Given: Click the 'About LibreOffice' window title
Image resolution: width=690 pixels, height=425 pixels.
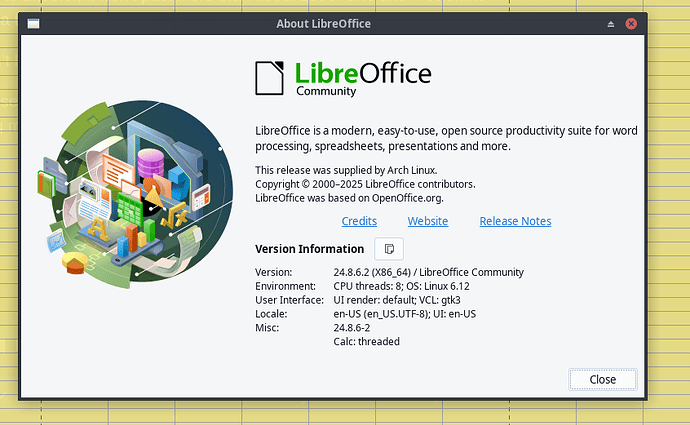Looking at the screenshot, I should coord(323,24).
